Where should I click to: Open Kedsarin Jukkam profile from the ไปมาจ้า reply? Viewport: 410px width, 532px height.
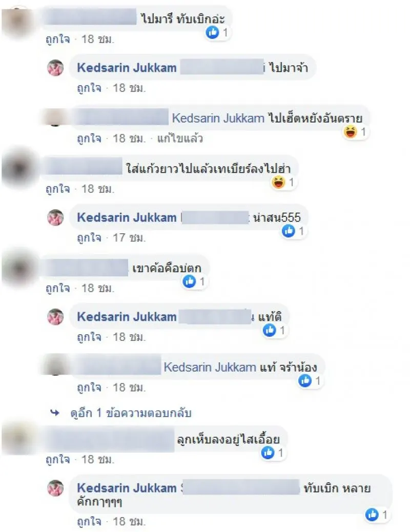click(x=127, y=68)
